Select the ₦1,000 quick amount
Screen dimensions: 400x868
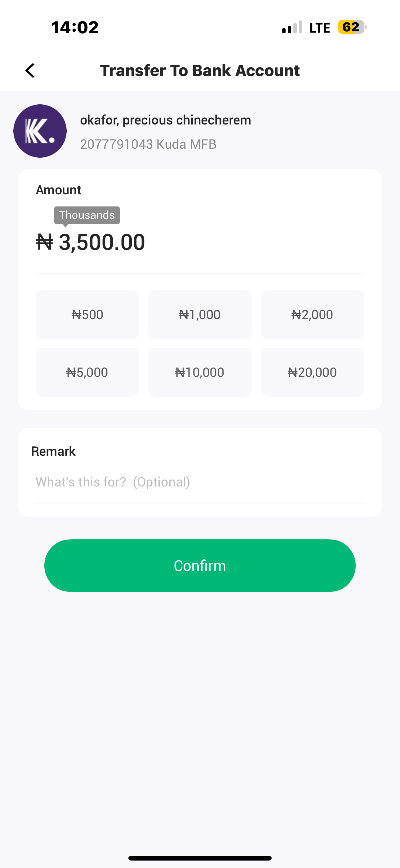click(x=200, y=314)
